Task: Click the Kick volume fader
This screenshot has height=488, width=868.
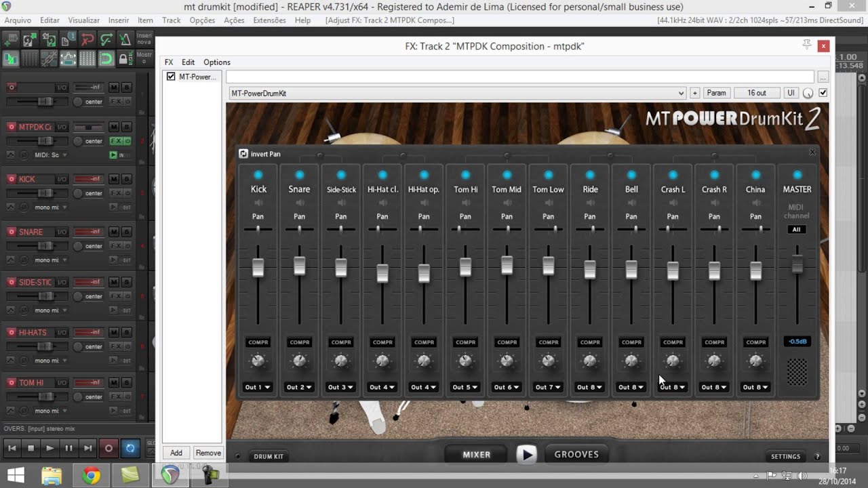Action: (258, 268)
